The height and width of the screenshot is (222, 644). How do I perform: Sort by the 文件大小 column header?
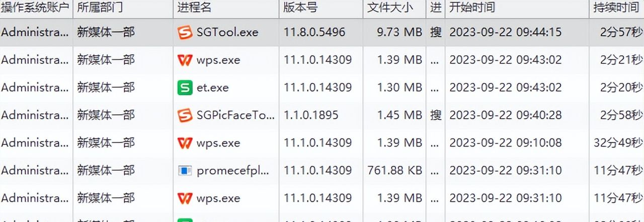tap(390, 8)
